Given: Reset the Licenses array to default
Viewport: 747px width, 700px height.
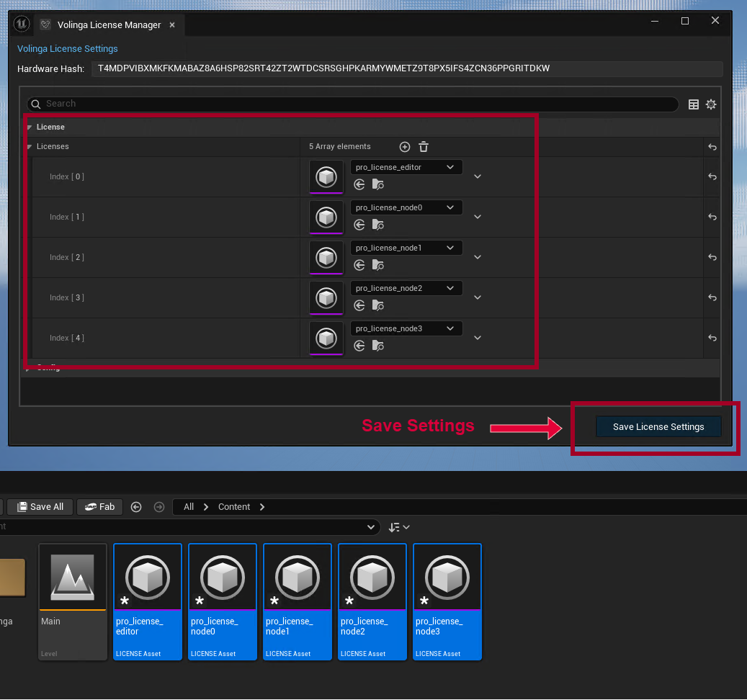Looking at the screenshot, I should (712, 147).
